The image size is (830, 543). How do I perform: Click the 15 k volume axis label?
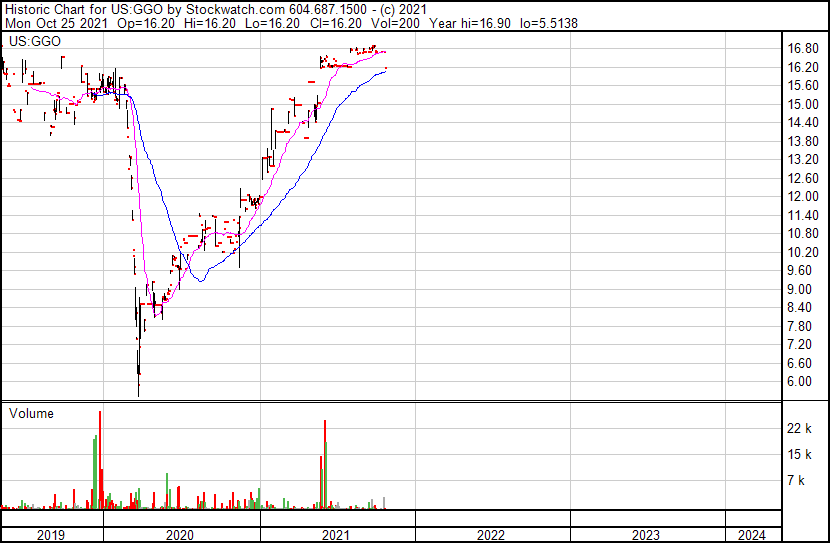click(799, 454)
